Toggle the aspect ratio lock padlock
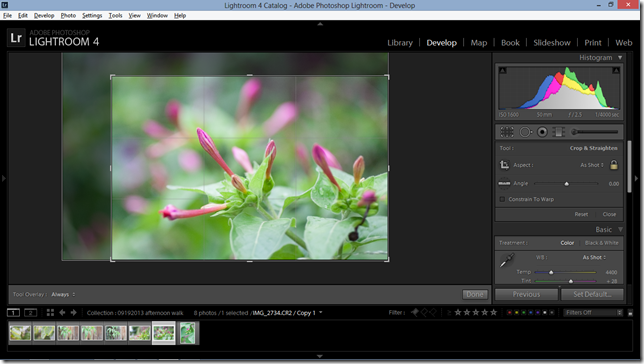This screenshot has height=364, width=644. (x=614, y=165)
